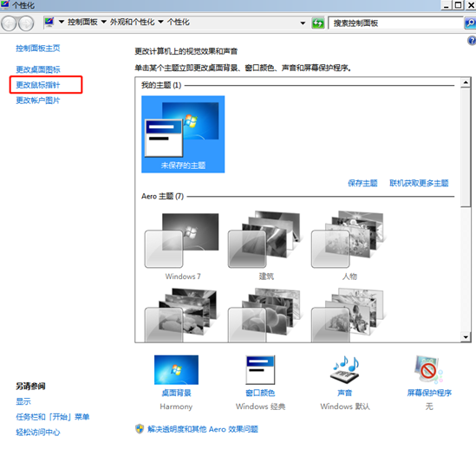Select the 建筑 (Architecture) theme
The height and width of the screenshot is (449, 476).
click(266, 246)
